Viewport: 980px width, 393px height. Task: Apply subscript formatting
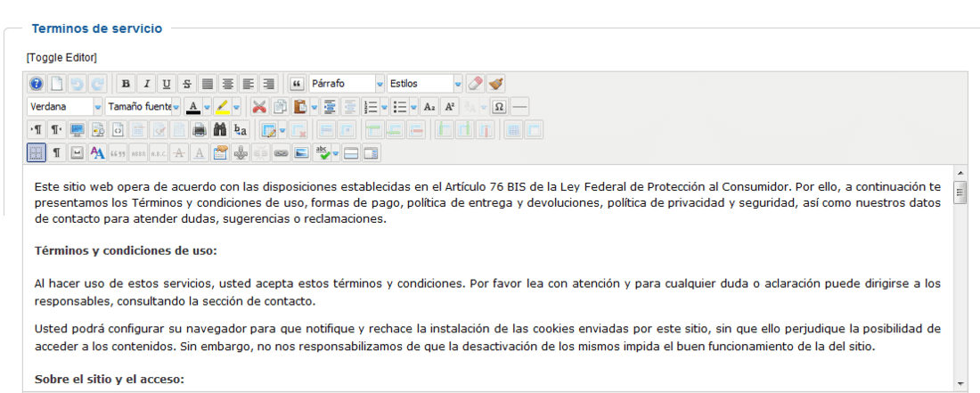(x=429, y=107)
